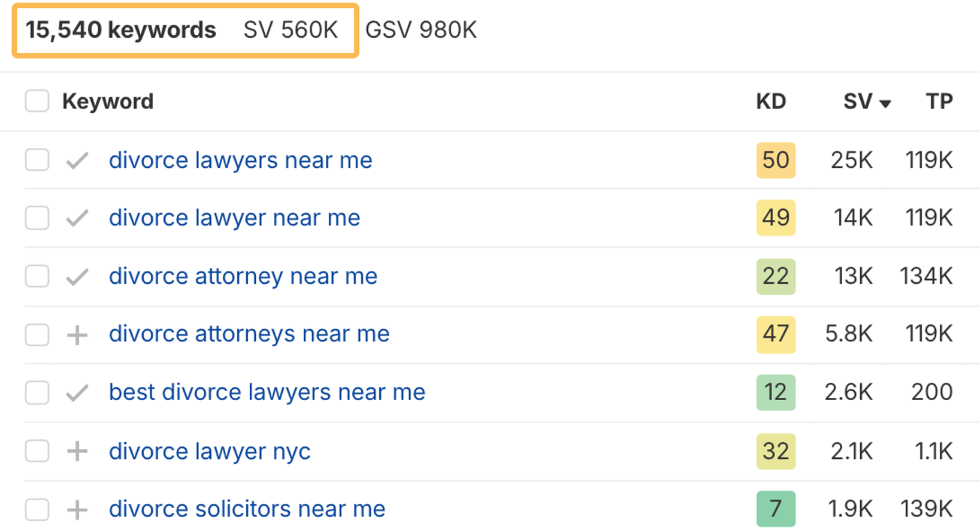Add divorce attorneys near me with plus icon
Screen dimensions: 980x532
coord(77,335)
